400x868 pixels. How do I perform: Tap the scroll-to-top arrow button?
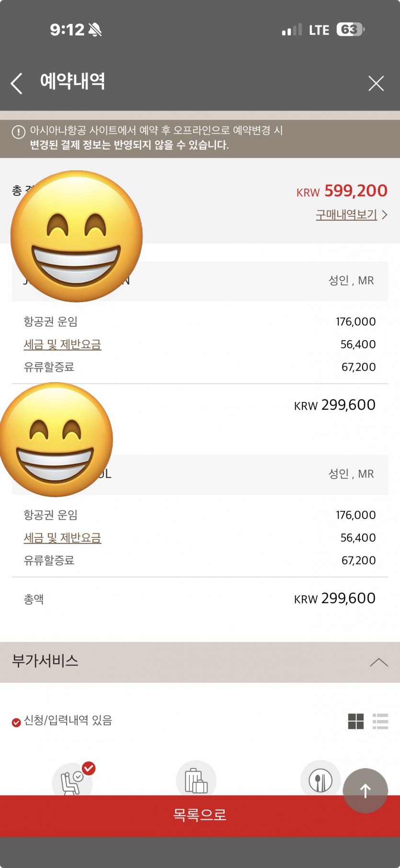[x=365, y=790]
